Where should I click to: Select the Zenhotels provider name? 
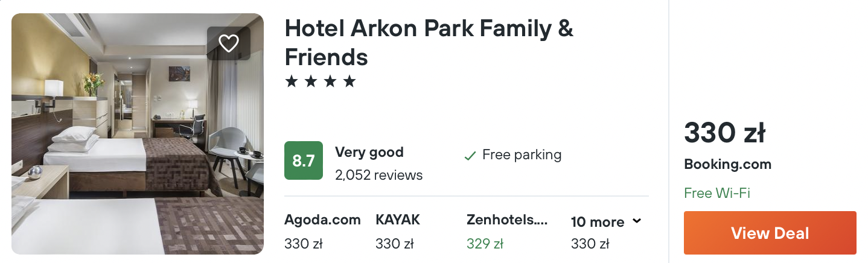click(x=506, y=220)
